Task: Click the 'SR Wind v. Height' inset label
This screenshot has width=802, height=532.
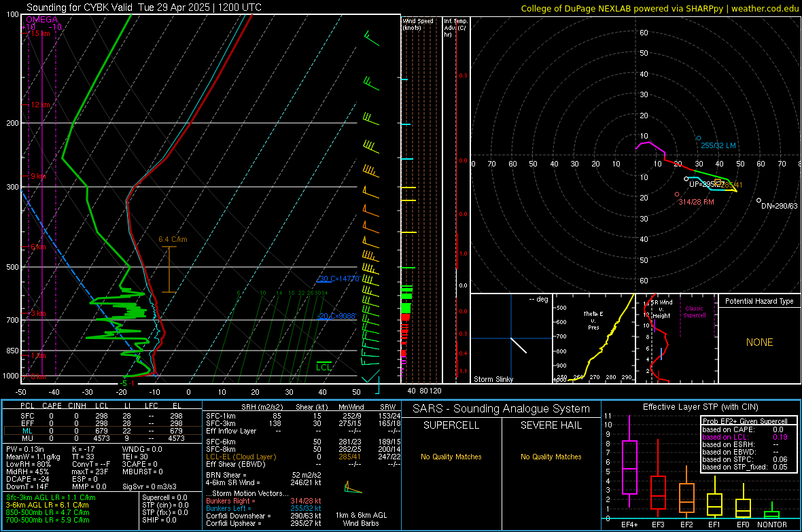Action: tap(661, 309)
